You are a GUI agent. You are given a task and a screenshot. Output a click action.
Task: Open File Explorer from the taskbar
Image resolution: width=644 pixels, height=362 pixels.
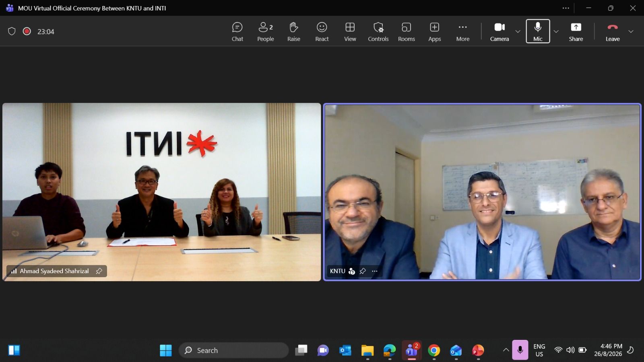367,350
